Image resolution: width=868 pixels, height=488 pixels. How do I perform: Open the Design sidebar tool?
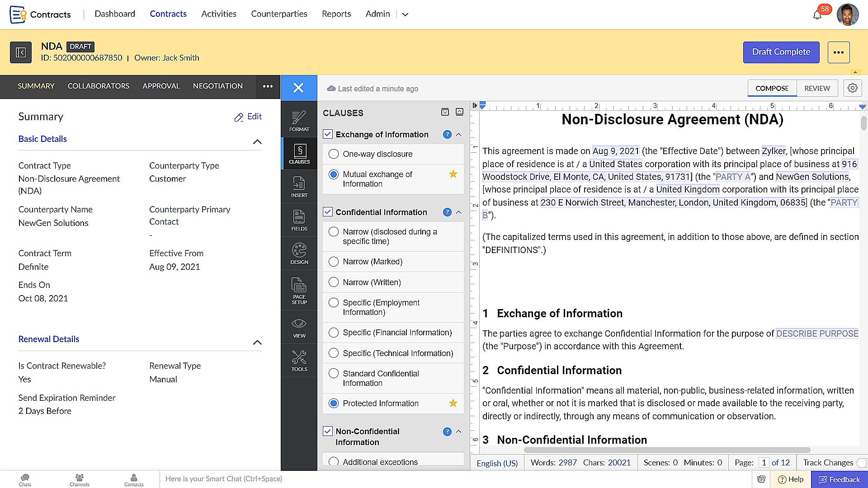(x=299, y=253)
